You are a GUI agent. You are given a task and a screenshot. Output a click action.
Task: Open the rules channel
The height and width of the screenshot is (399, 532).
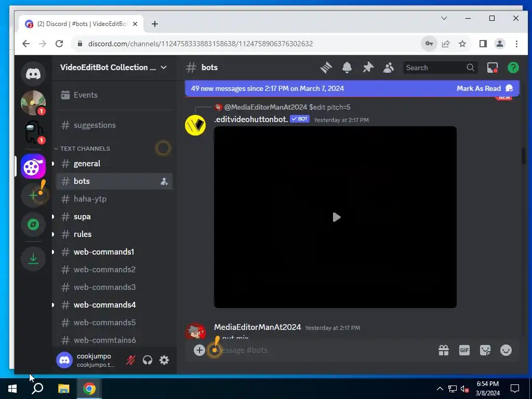tap(114, 234)
